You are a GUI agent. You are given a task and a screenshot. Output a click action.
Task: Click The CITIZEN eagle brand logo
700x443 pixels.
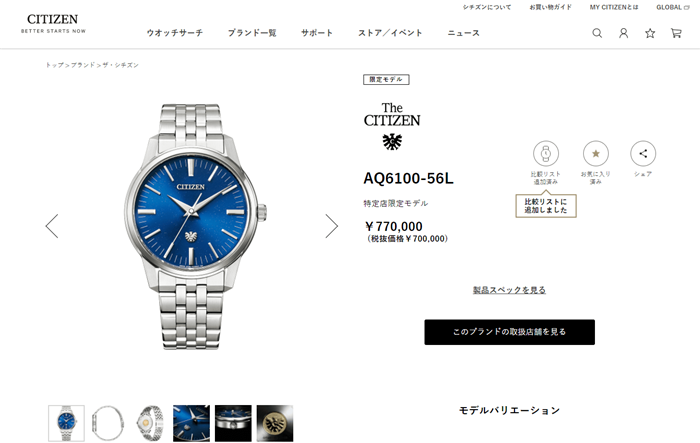[392, 126]
